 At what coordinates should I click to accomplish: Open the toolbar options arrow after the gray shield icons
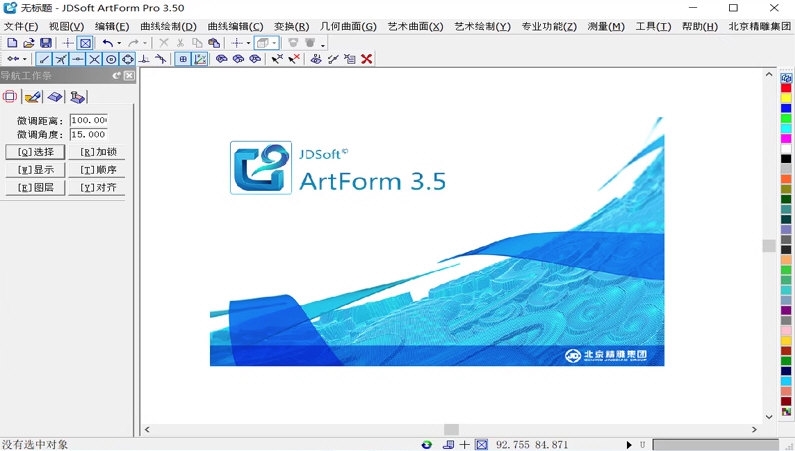(322, 45)
